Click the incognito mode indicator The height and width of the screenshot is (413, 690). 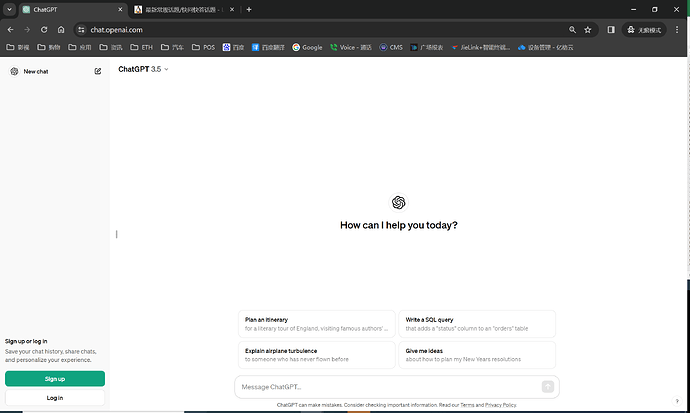point(644,29)
